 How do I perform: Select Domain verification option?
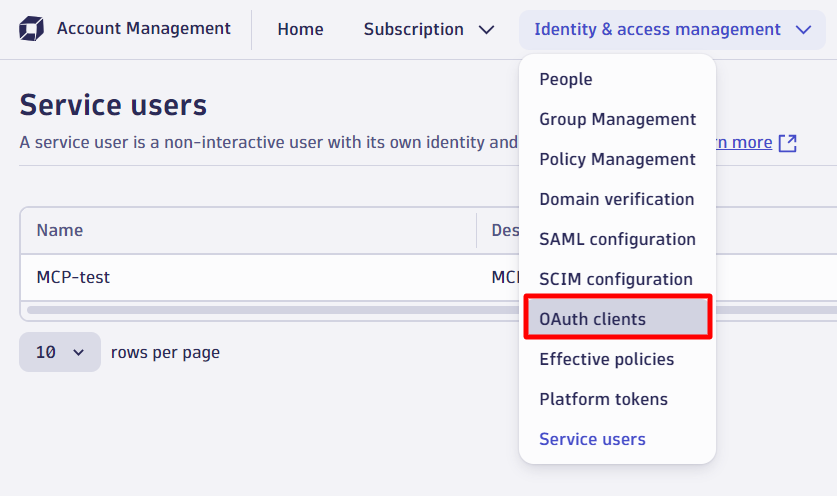617,199
